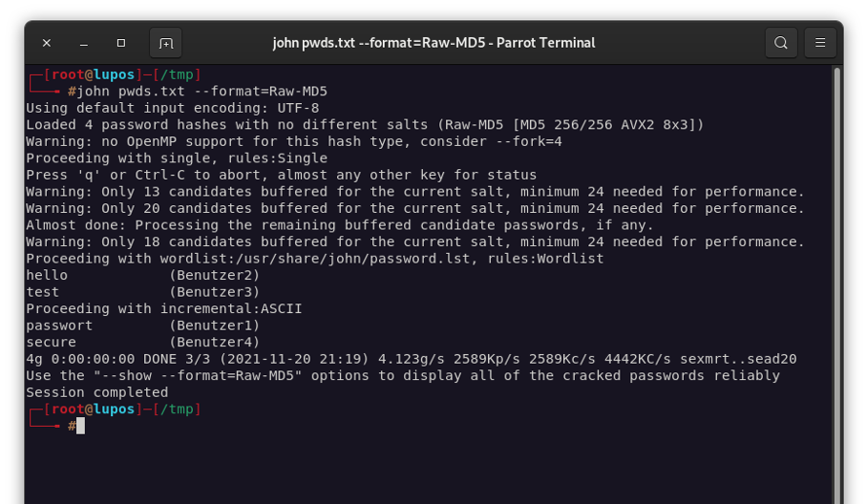This screenshot has height=504, width=867.
Task: Click the '(Benutzer4)' username text
Action: tap(214, 342)
